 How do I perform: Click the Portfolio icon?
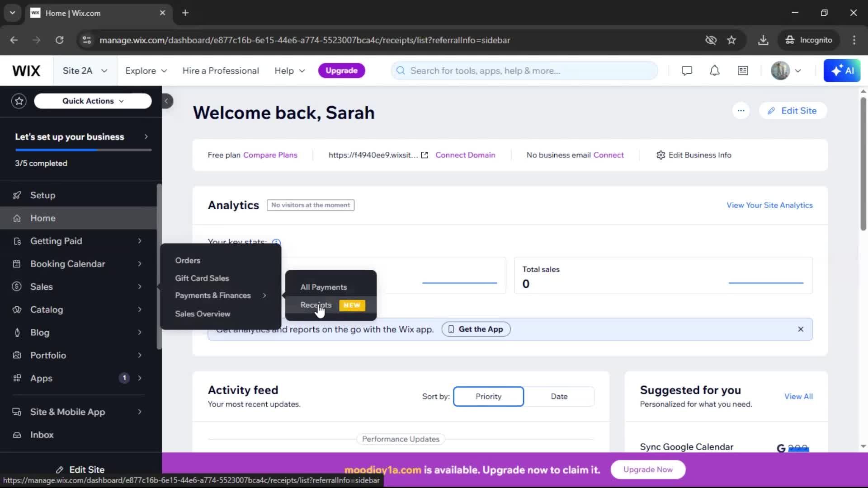pos(17,355)
